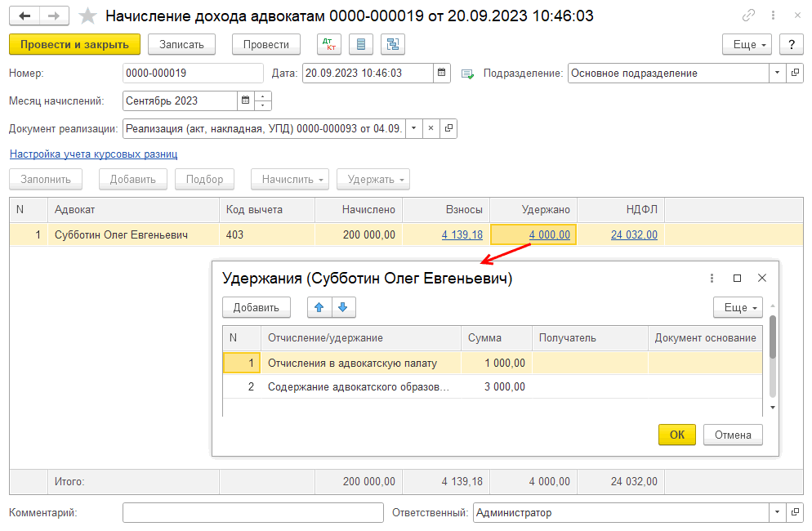
Task: Open the help question mark button
Action: pos(791,44)
